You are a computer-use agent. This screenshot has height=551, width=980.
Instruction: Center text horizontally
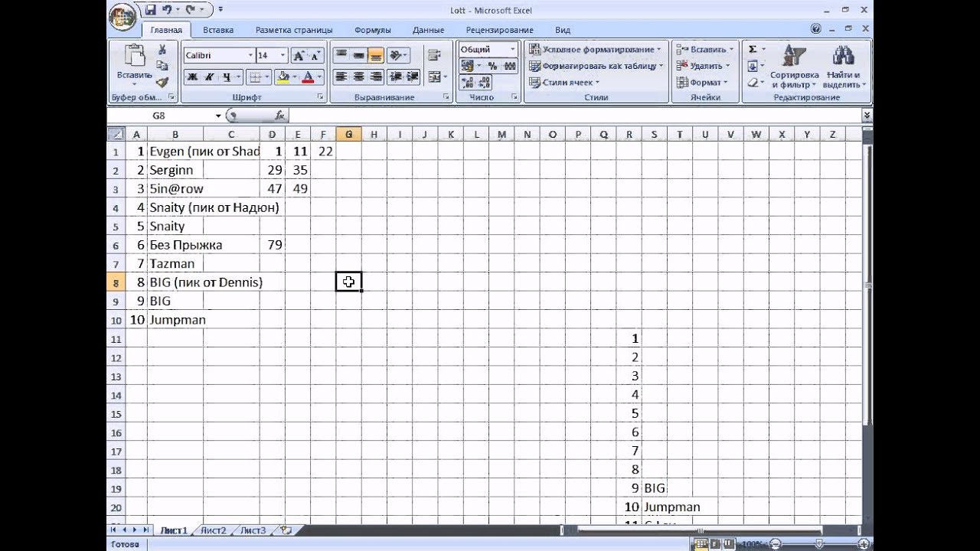coord(358,77)
